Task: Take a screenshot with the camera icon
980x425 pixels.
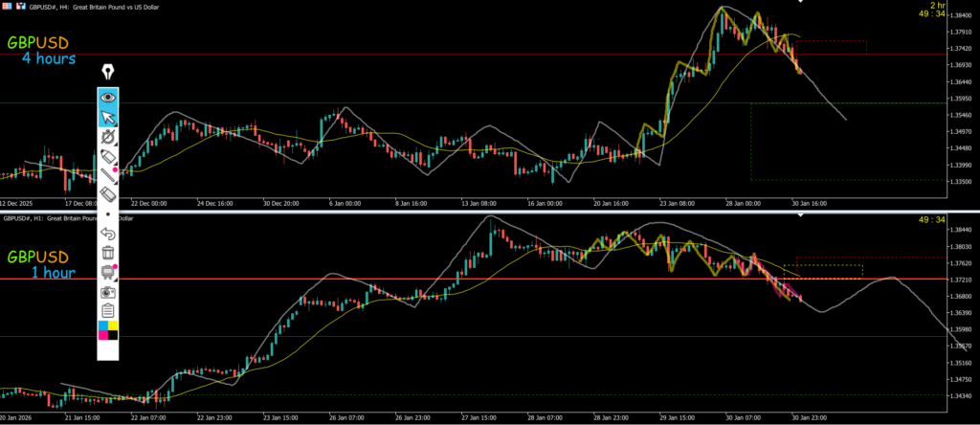Action: (108, 291)
